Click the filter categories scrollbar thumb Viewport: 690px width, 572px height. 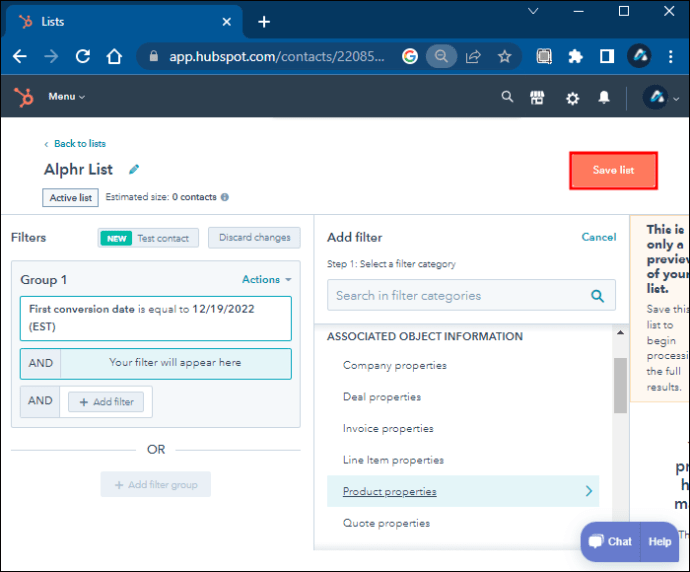620,385
